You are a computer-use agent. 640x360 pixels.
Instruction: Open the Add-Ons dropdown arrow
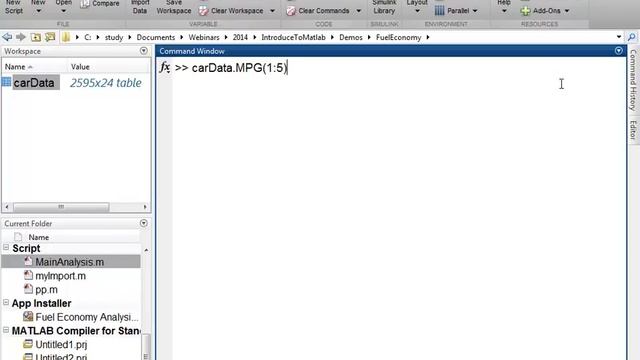567,11
